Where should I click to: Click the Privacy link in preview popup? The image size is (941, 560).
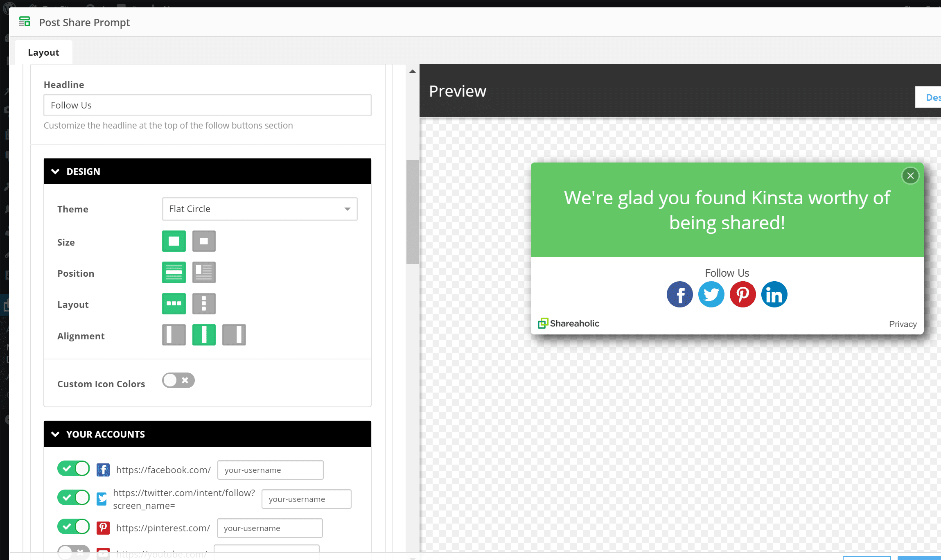(904, 324)
